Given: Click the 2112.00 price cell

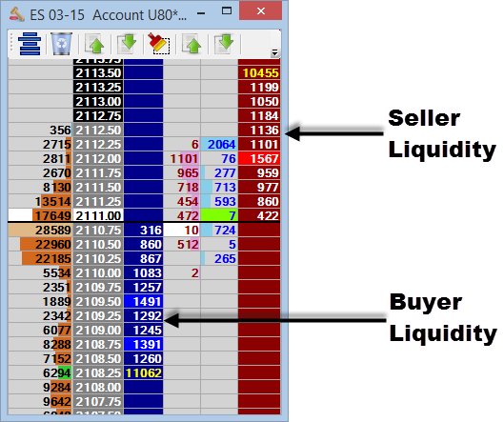Looking at the screenshot, I should pyautogui.click(x=98, y=158).
